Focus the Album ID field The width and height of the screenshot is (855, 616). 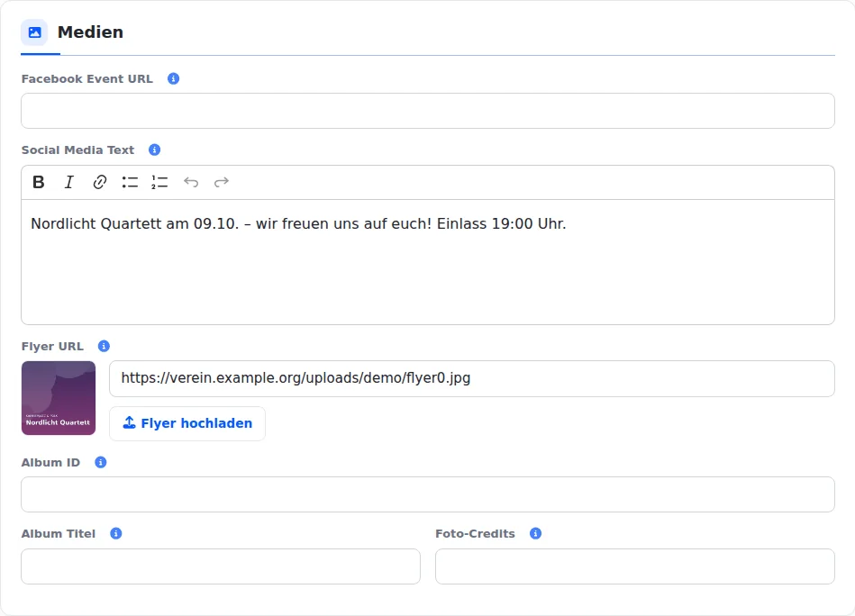428,494
